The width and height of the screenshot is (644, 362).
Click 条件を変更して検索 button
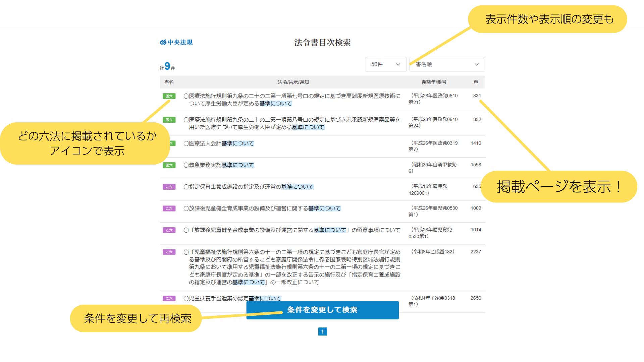322,310
